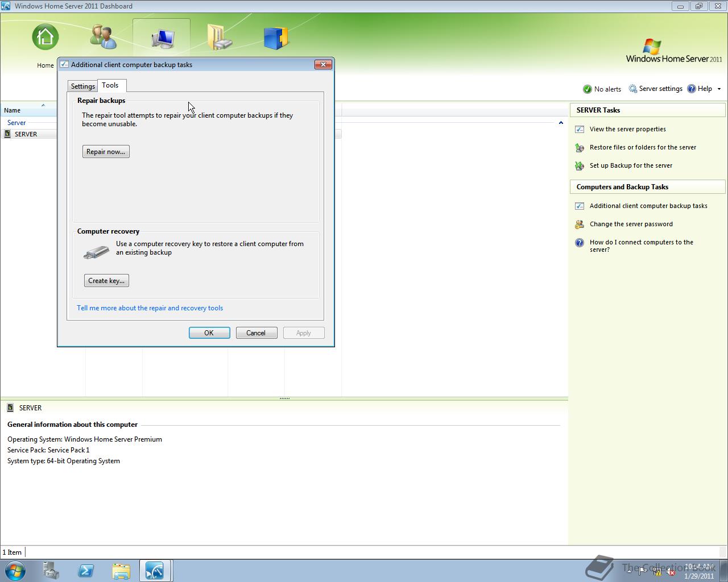This screenshot has height=582, width=728.
Task: Open the Windows Start button
Action: click(15, 570)
